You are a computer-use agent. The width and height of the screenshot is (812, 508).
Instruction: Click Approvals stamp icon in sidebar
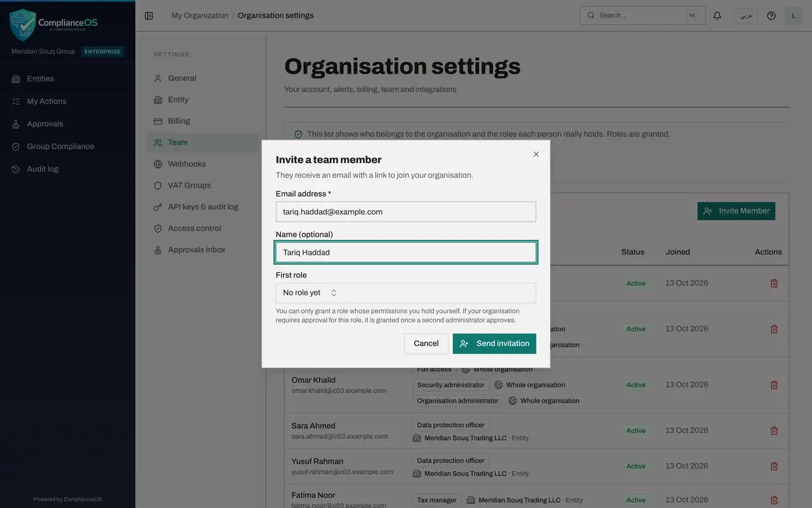(16, 124)
